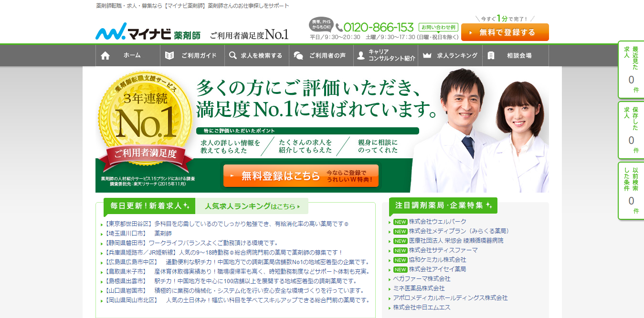
Task: Click the magnifying glass search icon
Action: pyautogui.click(x=233, y=55)
